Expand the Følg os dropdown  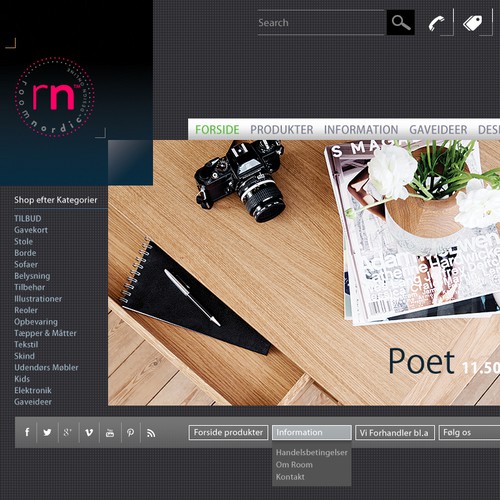click(469, 433)
